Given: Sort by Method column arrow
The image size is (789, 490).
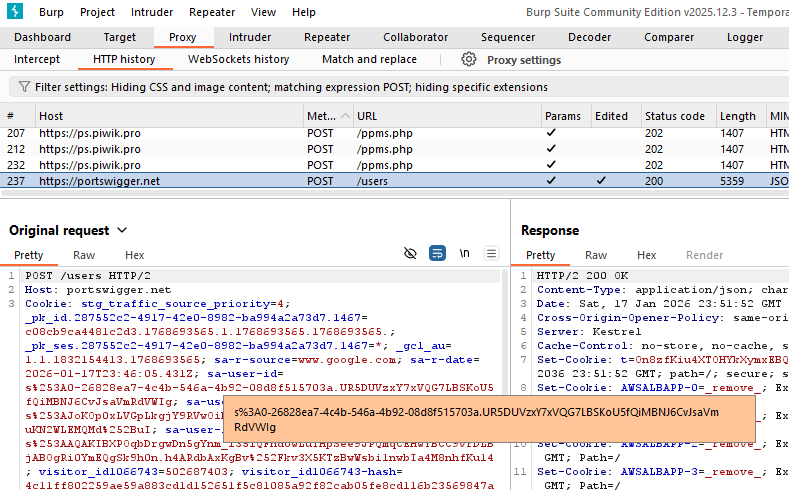Looking at the screenshot, I should tap(345, 116).
